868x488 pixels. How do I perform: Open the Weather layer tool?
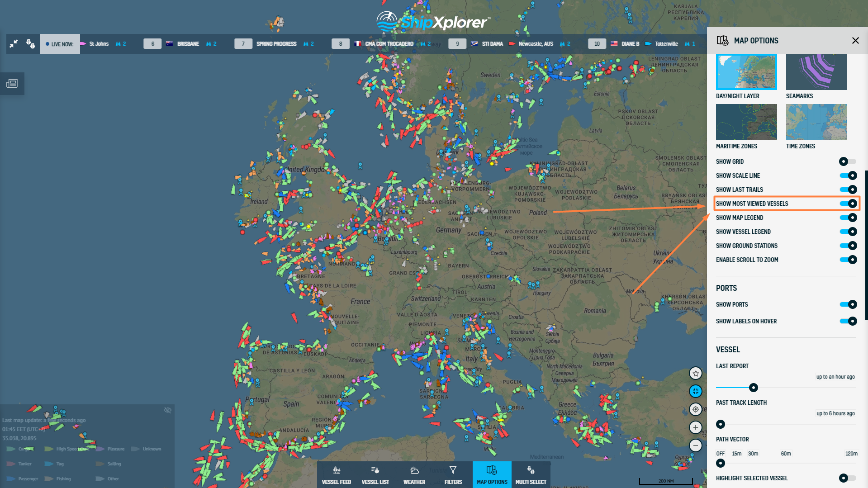pos(414,475)
